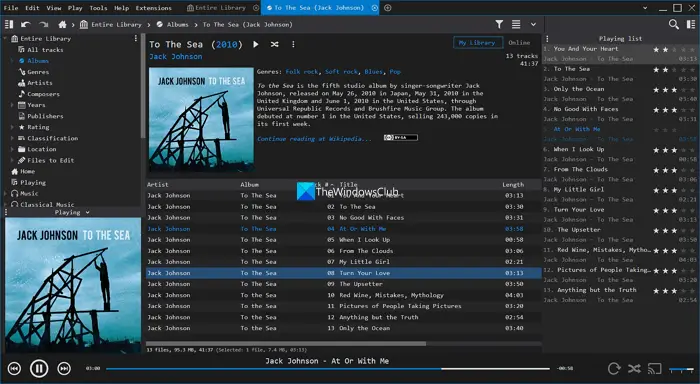This screenshot has width=700, height=384.
Task: Open the view mode dropdown arrow
Action: pos(533,24)
